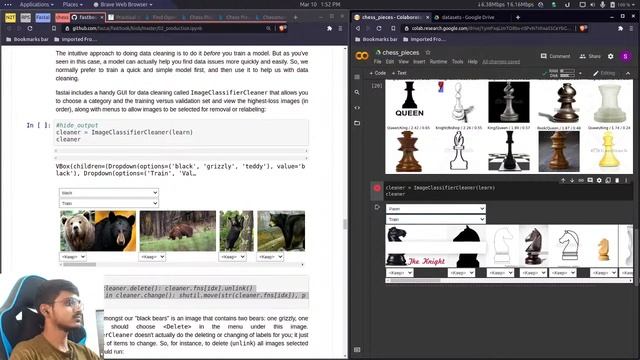Open Colab find and replace sidebar icon
The height and width of the screenshot is (360, 640).
[357, 92]
